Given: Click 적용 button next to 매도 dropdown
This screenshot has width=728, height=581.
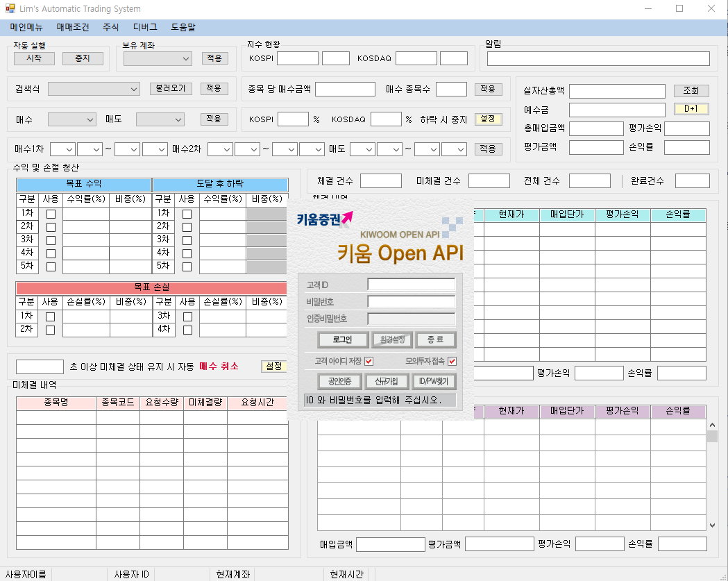Looking at the screenshot, I should coord(214,119).
